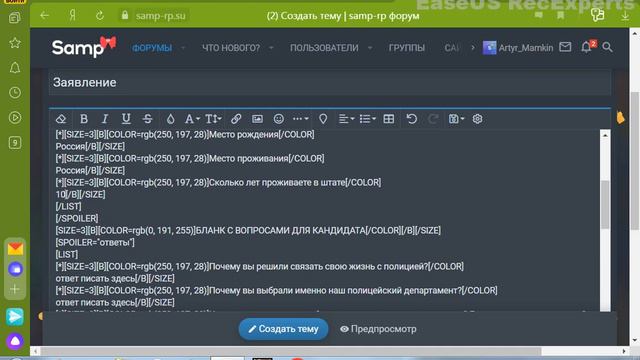Click the add plus icon in sidebar
The width and height of the screenshot is (640, 360).
click(x=15, y=289)
